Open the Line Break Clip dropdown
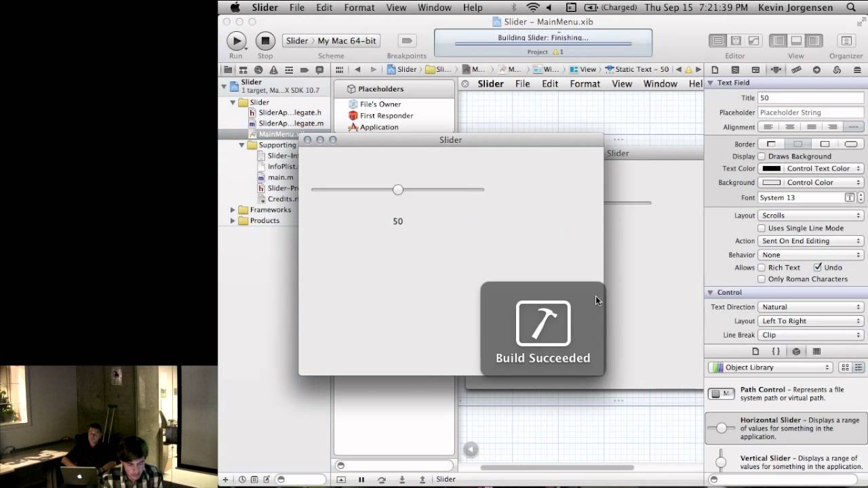The width and height of the screenshot is (868, 488). click(x=811, y=335)
